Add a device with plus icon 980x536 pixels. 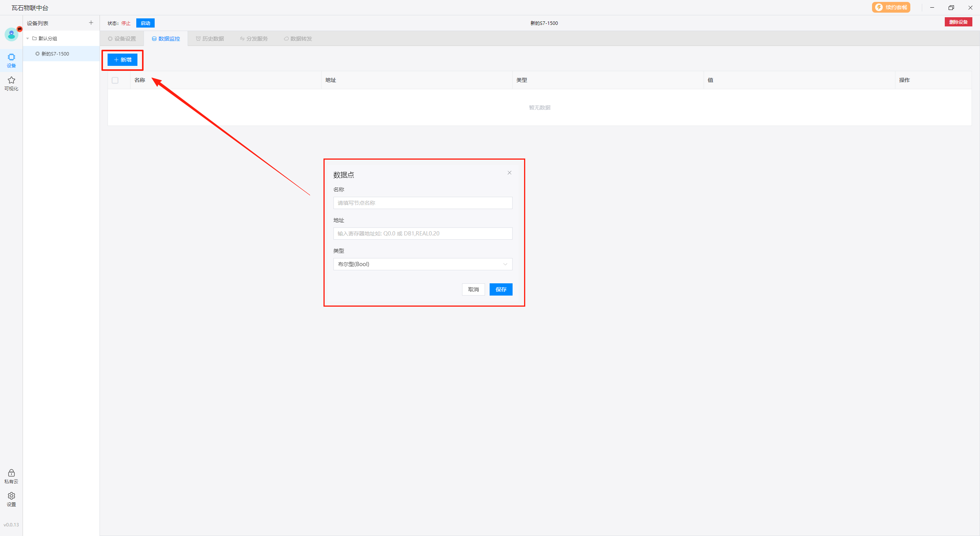(x=91, y=23)
